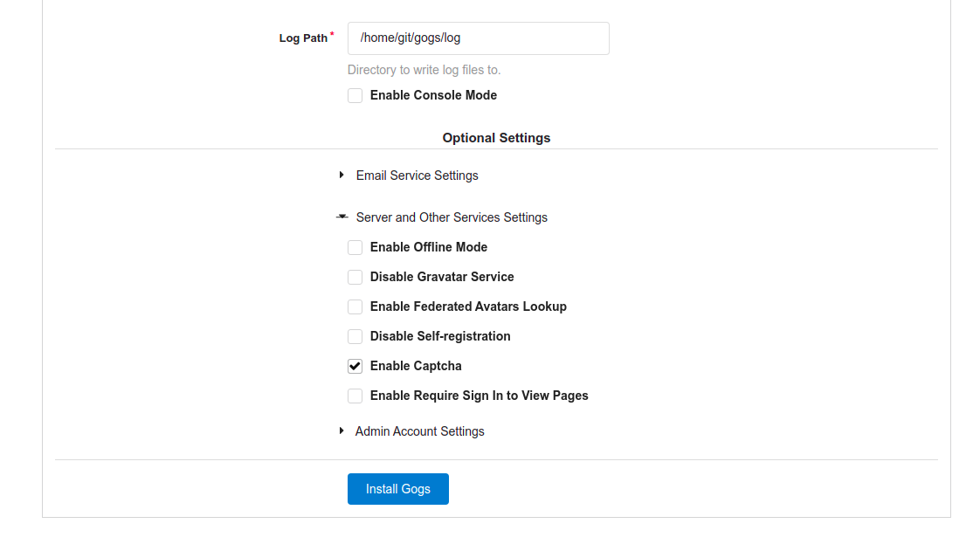Click the Optional Settings heading
The width and height of the screenshot is (980, 551).
496,138
